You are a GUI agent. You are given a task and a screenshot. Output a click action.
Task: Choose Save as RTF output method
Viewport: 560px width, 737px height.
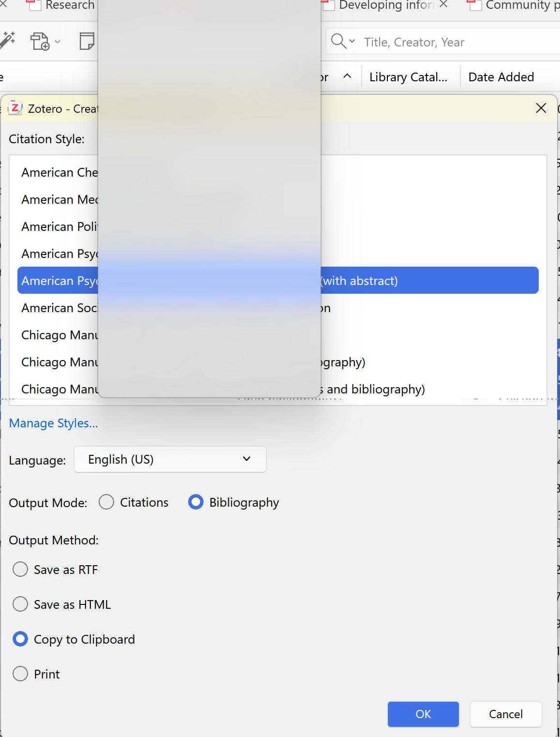pyautogui.click(x=20, y=570)
